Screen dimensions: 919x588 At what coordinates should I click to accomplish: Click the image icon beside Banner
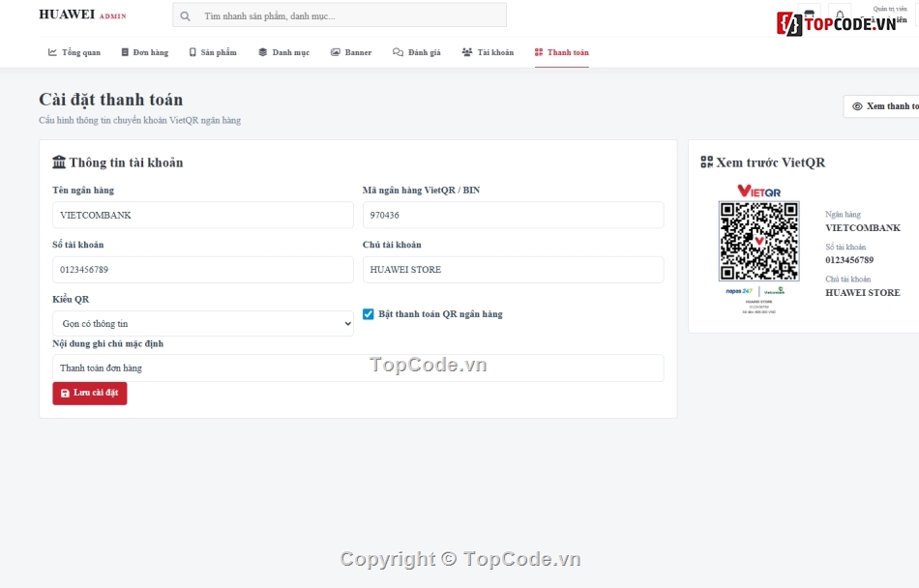pyautogui.click(x=336, y=52)
